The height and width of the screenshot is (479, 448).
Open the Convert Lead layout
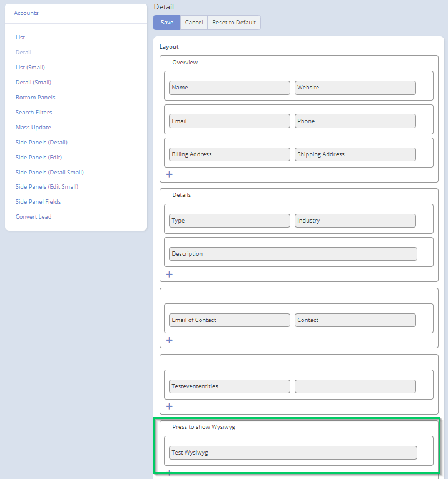34,217
